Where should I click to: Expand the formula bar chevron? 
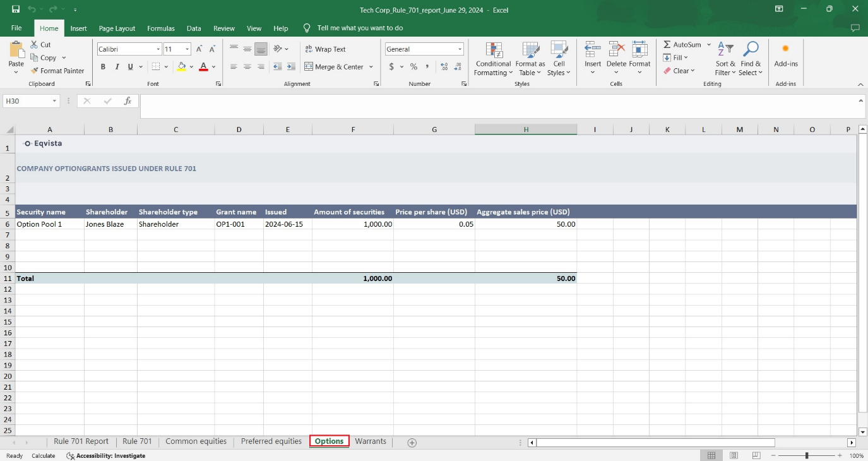pos(861,100)
